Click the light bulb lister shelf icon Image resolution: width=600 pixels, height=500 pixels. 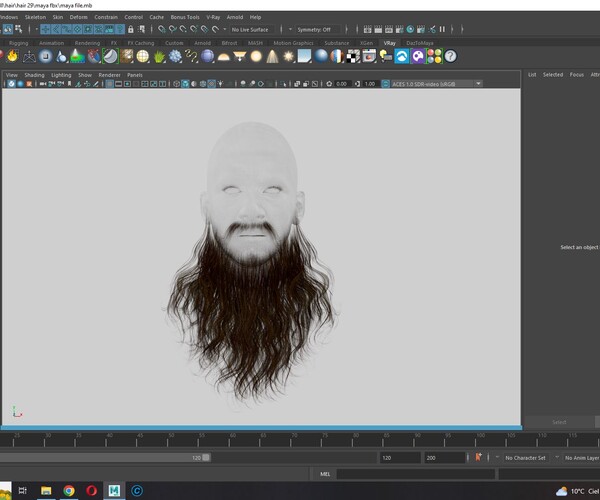386,56
